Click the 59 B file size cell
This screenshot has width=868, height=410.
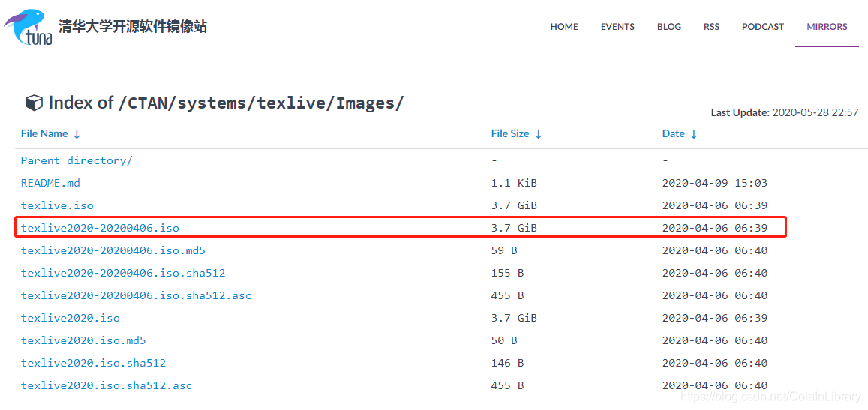503,250
